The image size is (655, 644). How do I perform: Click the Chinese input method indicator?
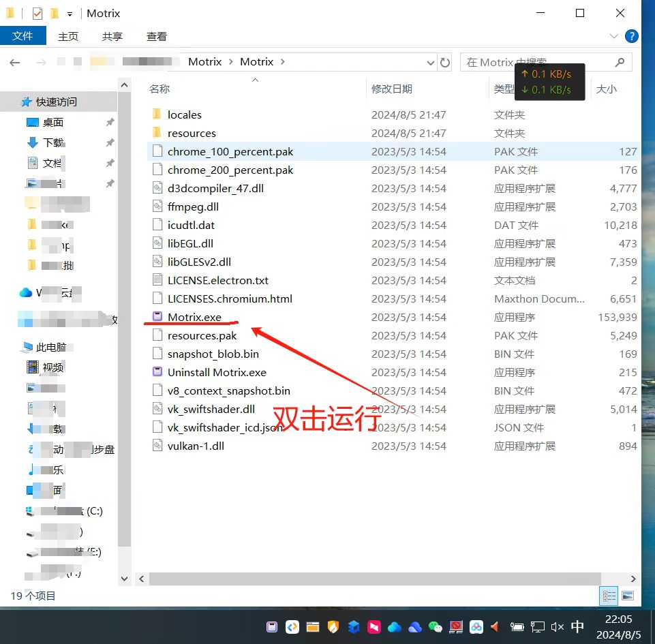tap(577, 626)
